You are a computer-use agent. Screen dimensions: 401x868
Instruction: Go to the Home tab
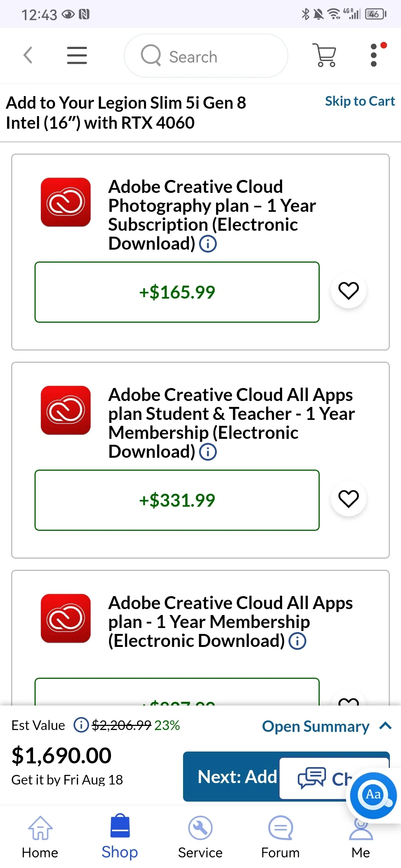(x=40, y=836)
